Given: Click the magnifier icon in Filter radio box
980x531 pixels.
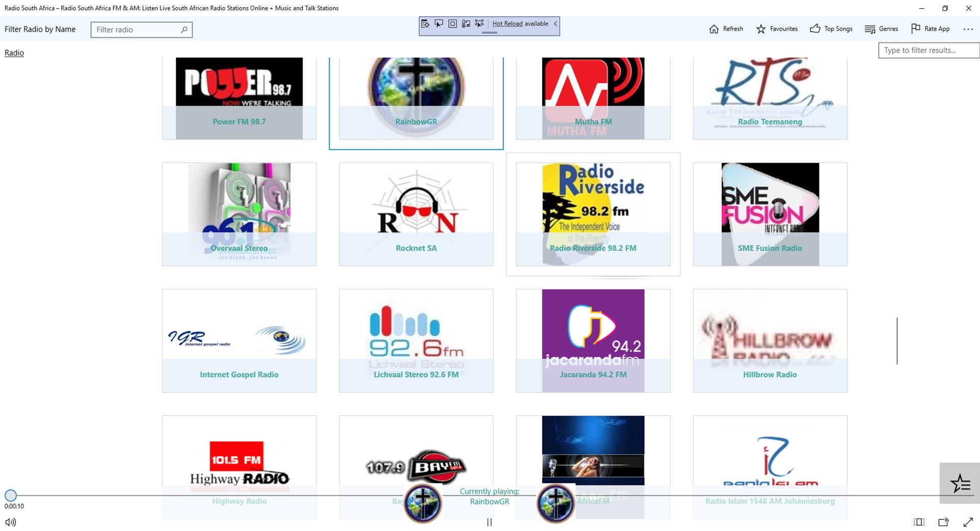Looking at the screenshot, I should (x=184, y=30).
